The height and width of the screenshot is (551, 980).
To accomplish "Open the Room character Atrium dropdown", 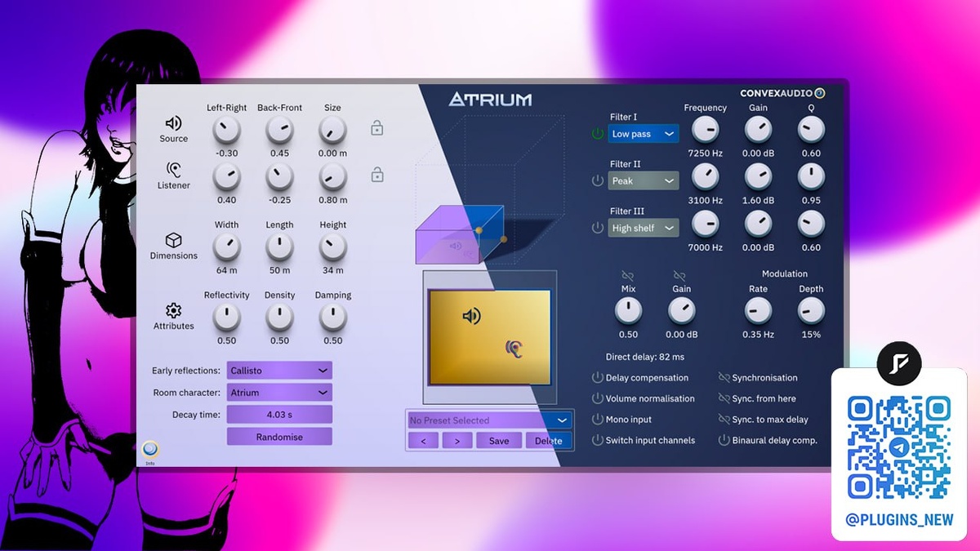I will pyautogui.click(x=279, y=393).
